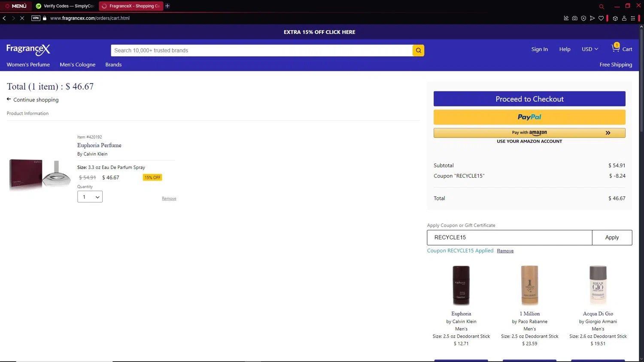
Task: Click the browser back arrow
Action: (x=4, y=18)
